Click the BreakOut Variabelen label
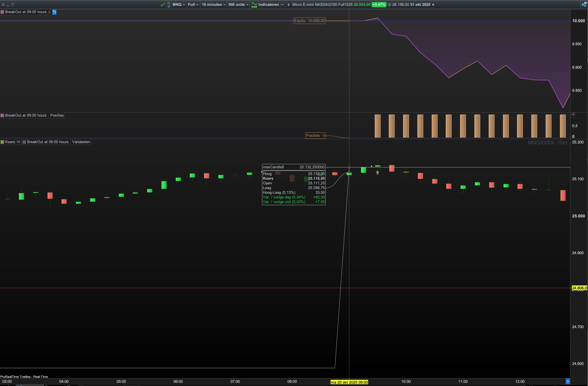This screenshot has width=588, height=386. pos(58,142)
